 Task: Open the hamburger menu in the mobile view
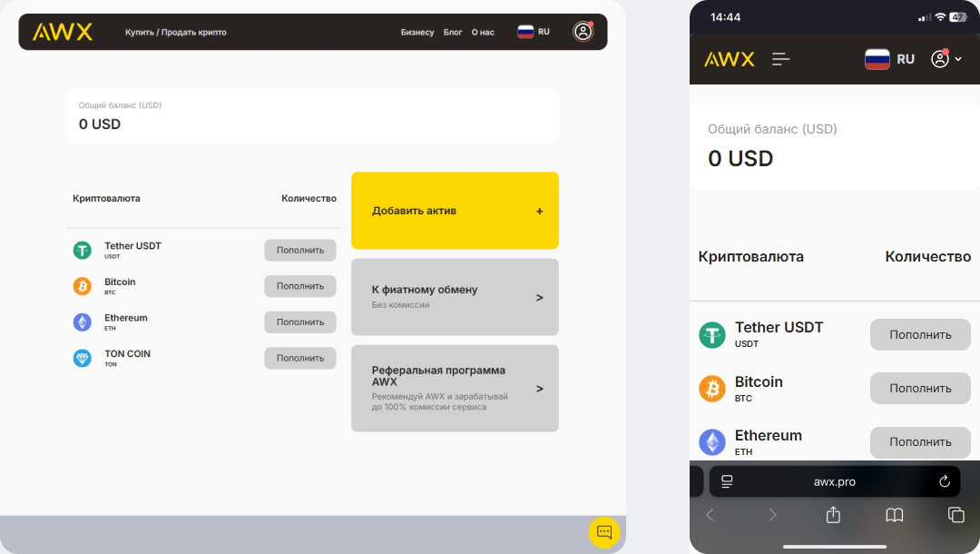coord(780,59)
